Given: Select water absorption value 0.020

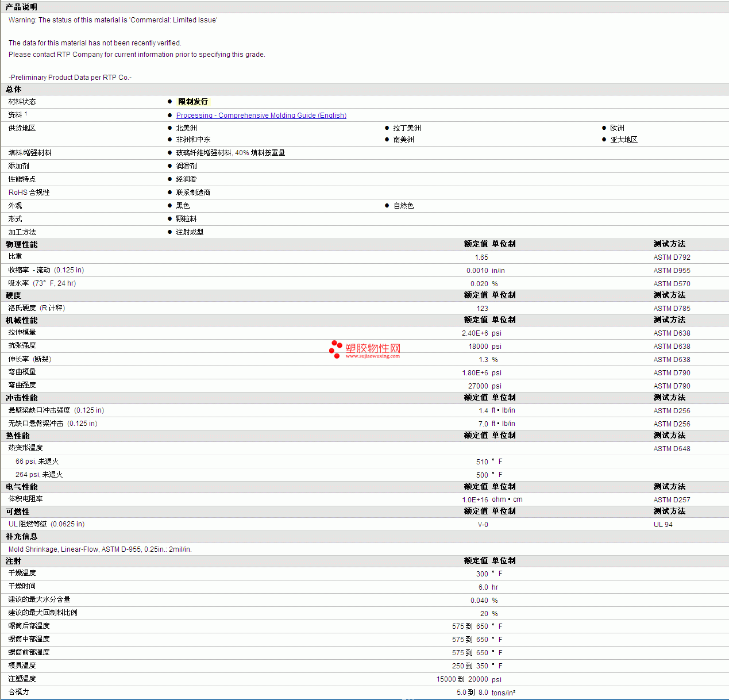Looking at the screenshot, I should click(479, 284).
